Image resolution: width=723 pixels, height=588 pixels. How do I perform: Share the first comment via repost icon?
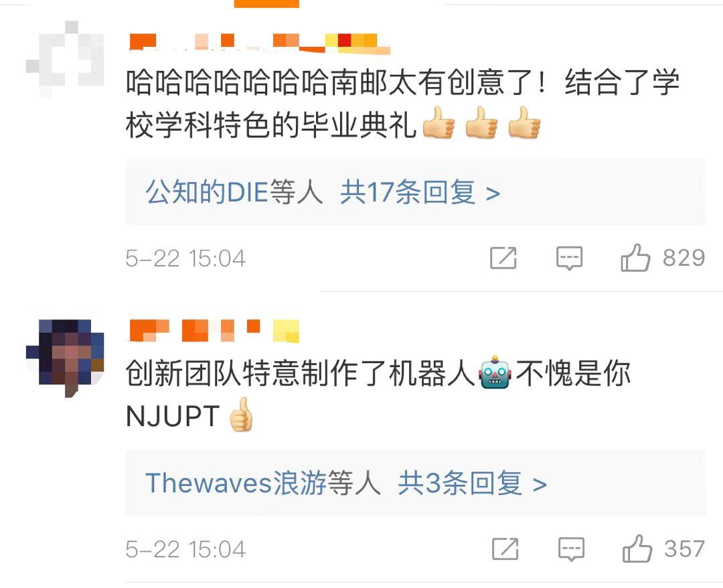pos(503,258)
